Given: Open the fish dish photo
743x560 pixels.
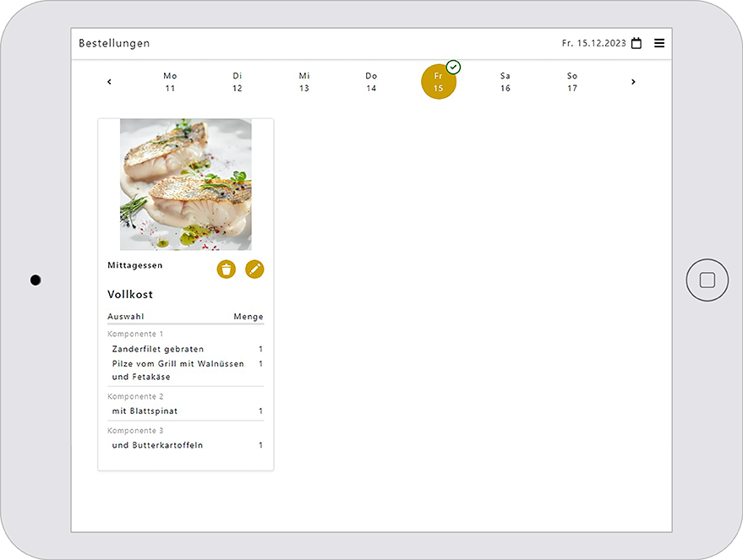Looking at the screenshot, I should click(x=185, y=184).
